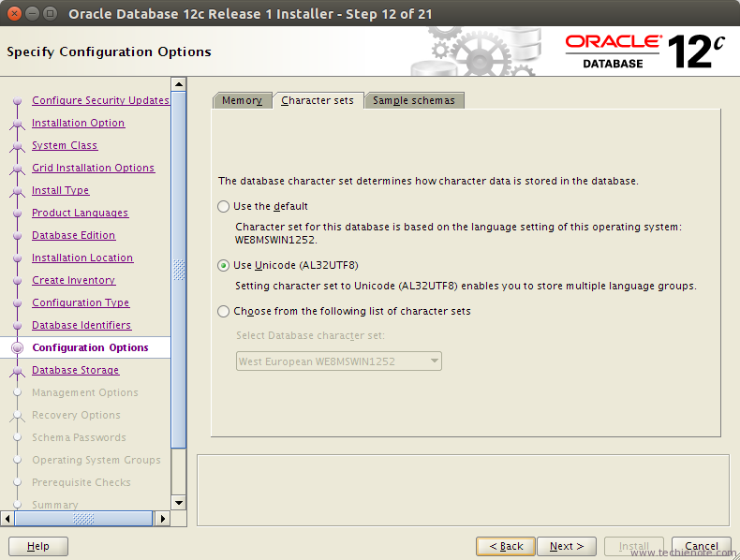Click the Specify Configuration Options heading
The image size is (740, 560).
tap(109, 52)
